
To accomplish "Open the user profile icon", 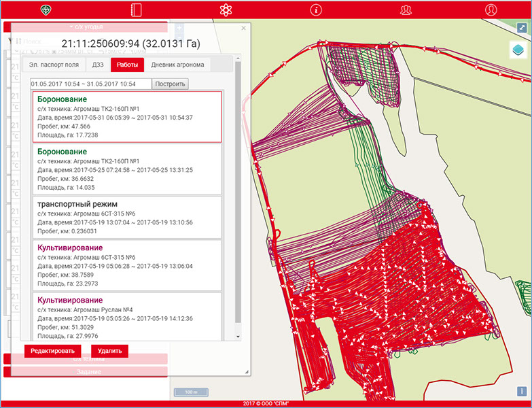I will (x=491, y=10).
